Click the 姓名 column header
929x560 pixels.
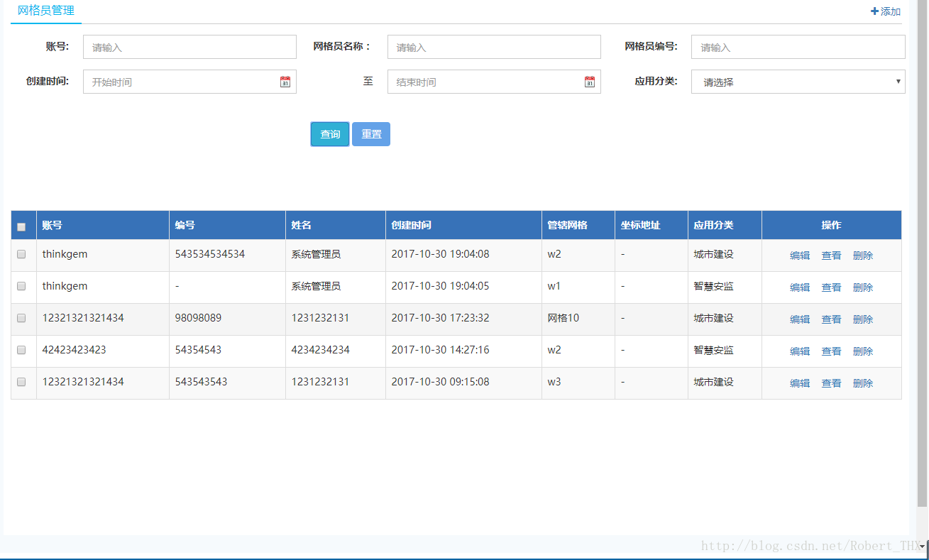coord(336,225)
